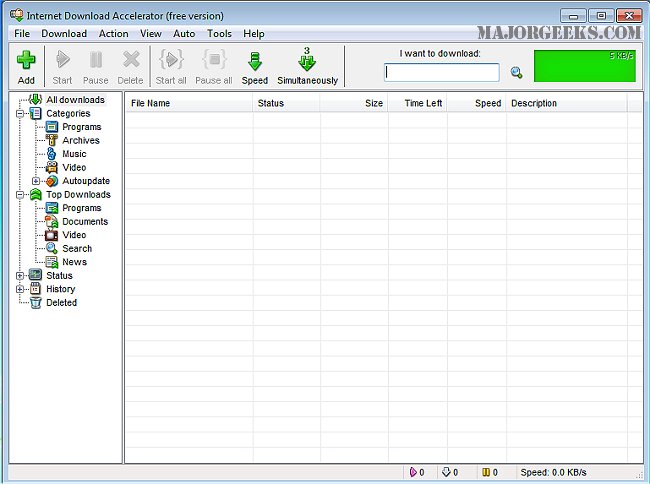Viewport: 650px width, 484px height.
Task: Expand the Status tree node
Action: point(20,276)
